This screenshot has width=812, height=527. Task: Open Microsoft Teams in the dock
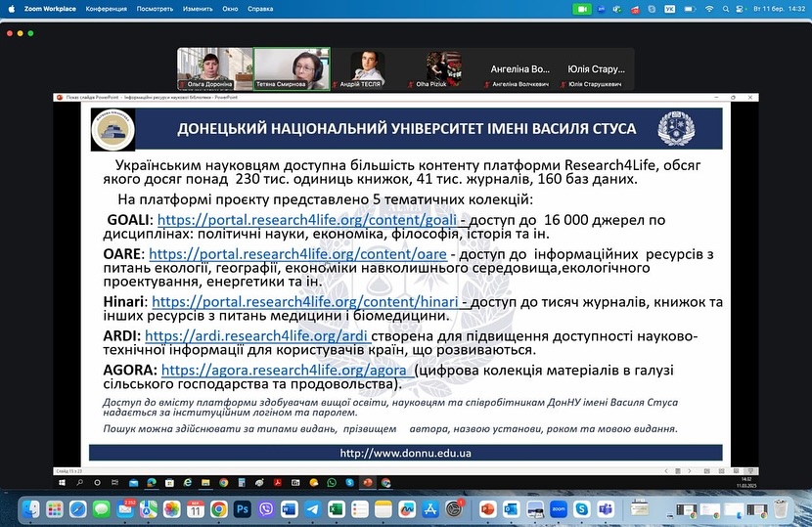click(x=606, y=509)
